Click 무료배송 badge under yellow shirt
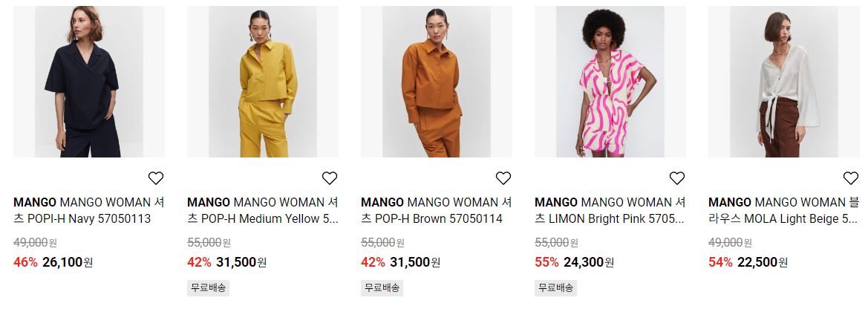 pos(208,288)
